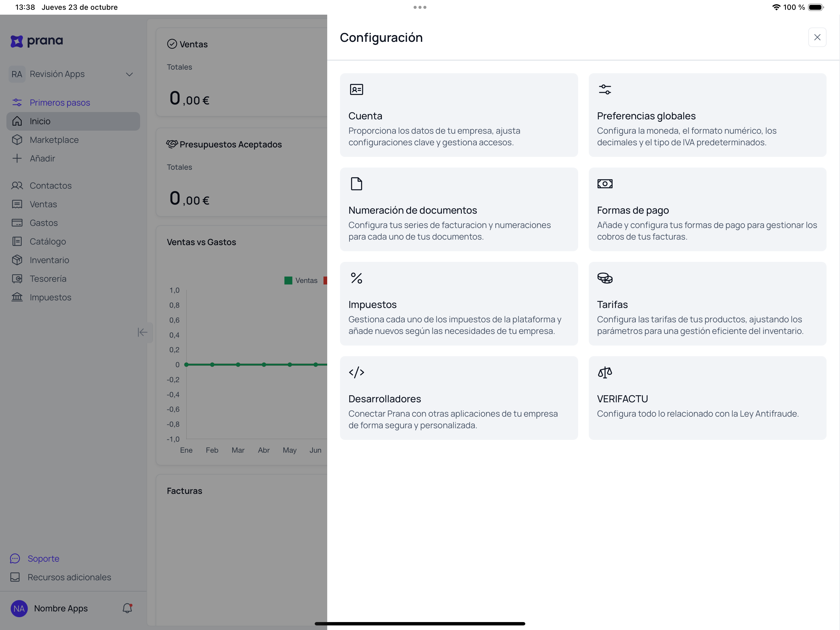Click the Wi-Fi status icon

[776, 7]
